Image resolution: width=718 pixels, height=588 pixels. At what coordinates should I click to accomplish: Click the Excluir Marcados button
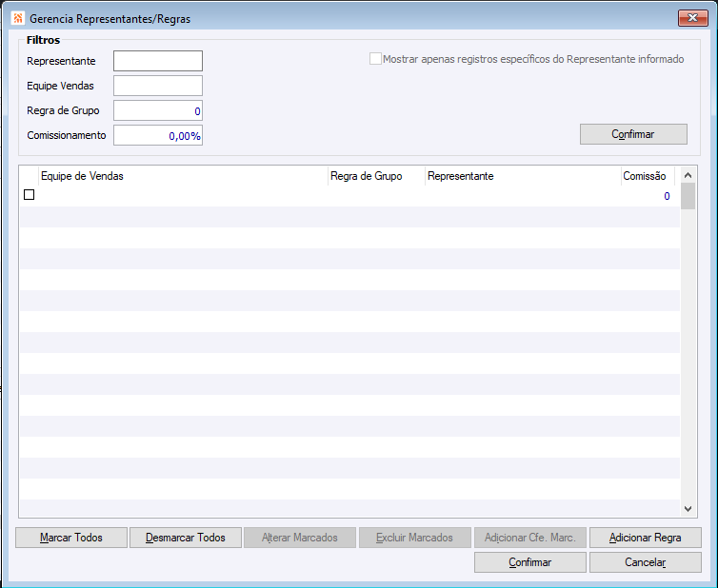pyautogui.click(x=415, y=538)
